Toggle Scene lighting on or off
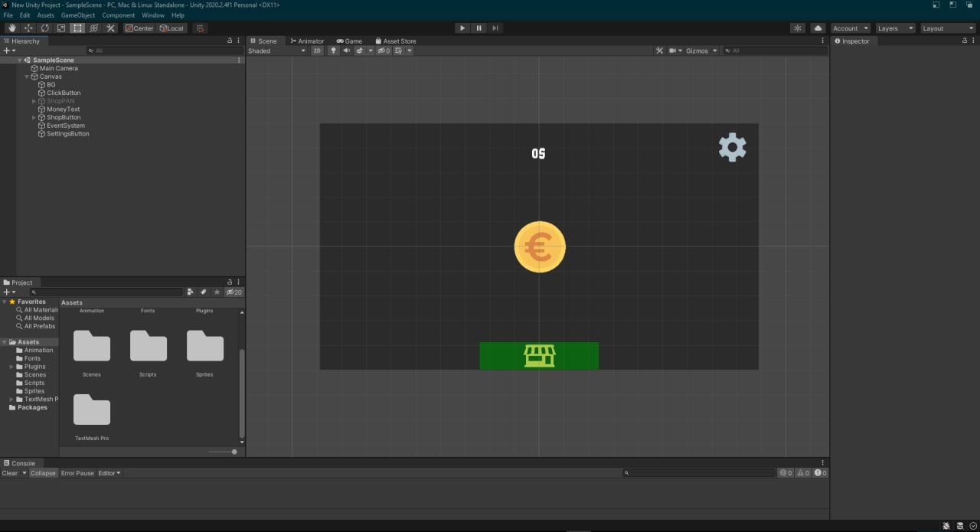The height and width of the screenshot is (532, 980). pos(333,51)
